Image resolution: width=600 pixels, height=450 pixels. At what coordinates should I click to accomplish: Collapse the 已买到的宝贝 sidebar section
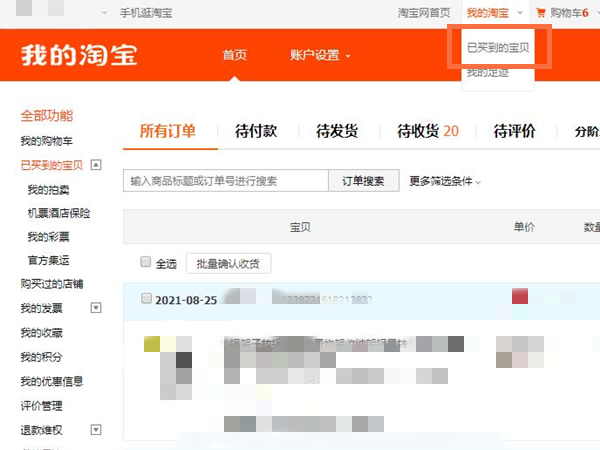click(96, 165)
